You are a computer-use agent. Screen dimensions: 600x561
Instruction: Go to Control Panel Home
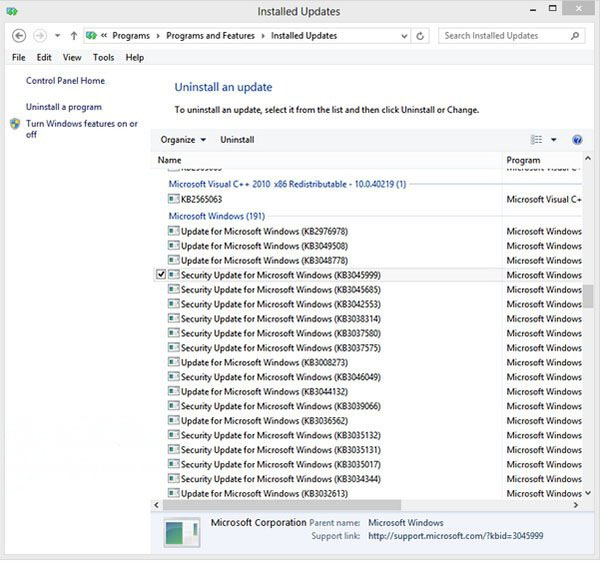pos(65,81)
